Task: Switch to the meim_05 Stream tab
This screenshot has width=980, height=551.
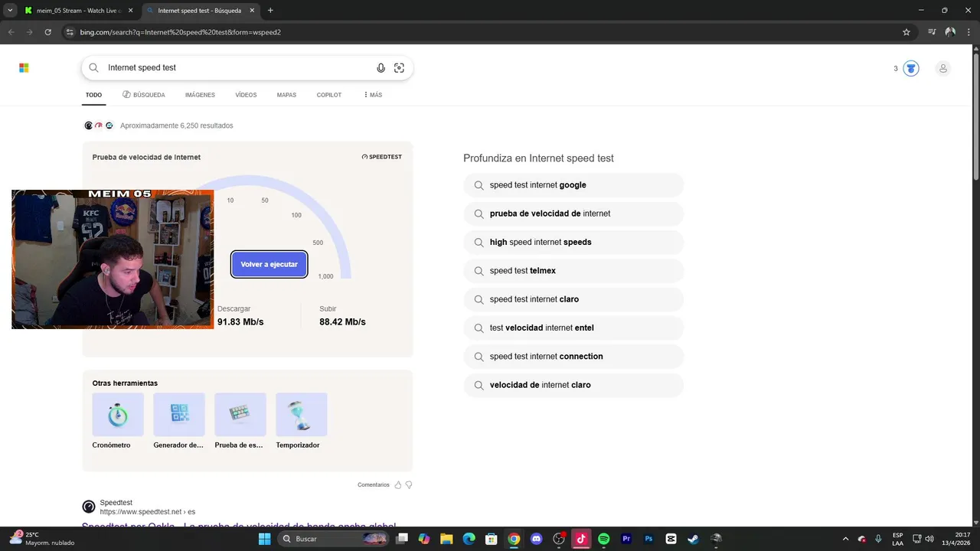Action: point(78,11)
